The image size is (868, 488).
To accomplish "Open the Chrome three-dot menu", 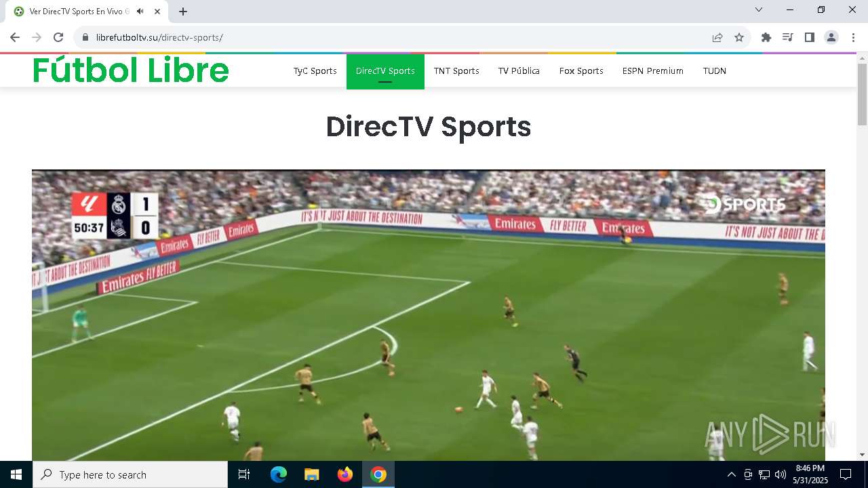I will (853, 37).
